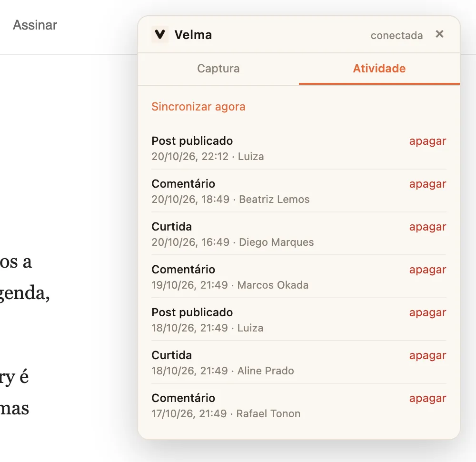Click apagar for Rafael Tonon comment
The width and height of the screenshot is (476, 462).
(x=427, y=398)
